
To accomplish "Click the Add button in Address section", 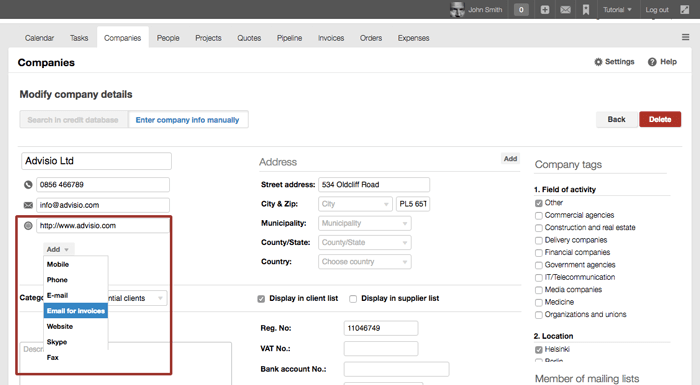I will (x=510, y=159).
